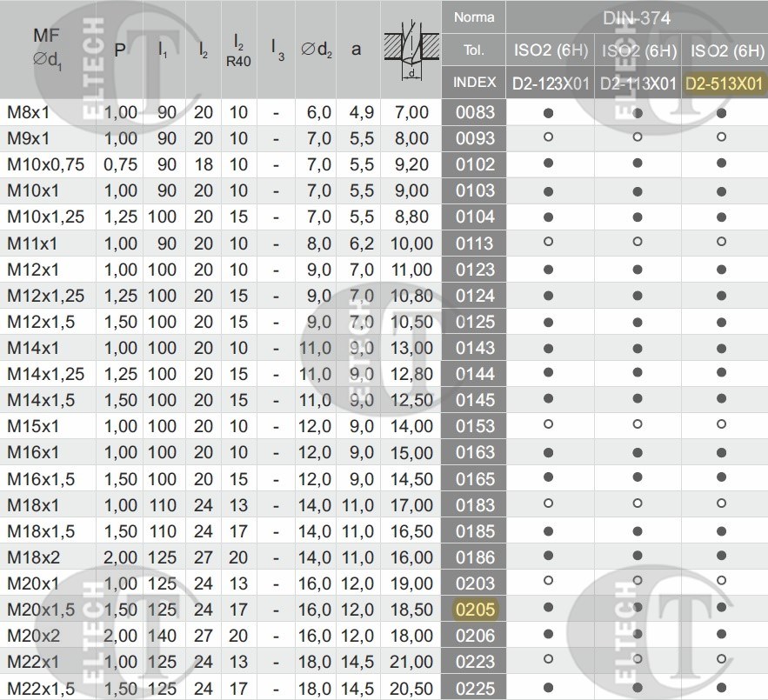
Task: Select hollow dot for M22x1 under D2-513X01
Action: pyautogui.click(x=724, y=662)
